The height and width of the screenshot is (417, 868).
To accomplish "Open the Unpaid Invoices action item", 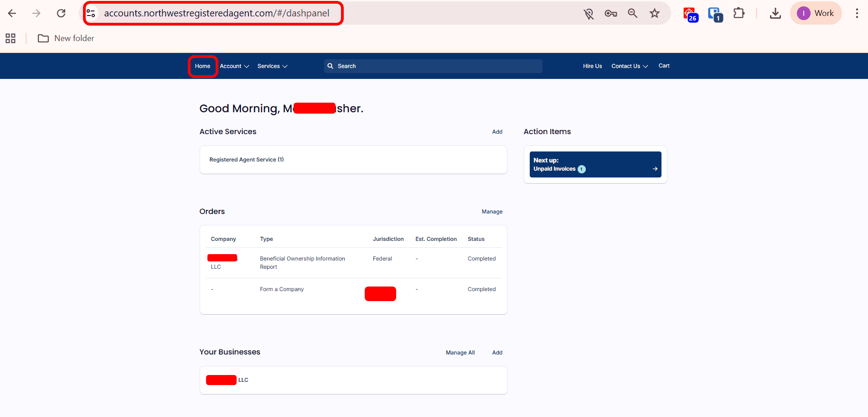I will pyautogui.click(x=595, y=165).
